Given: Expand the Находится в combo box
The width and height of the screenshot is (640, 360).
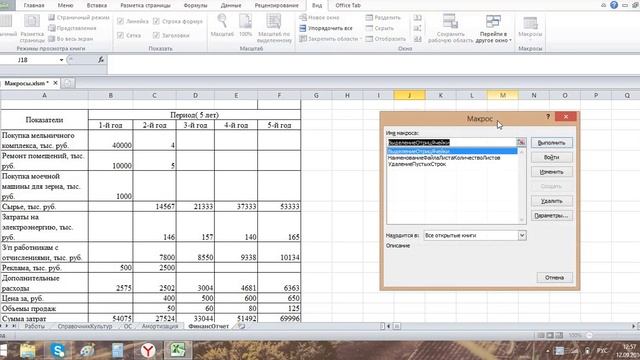Looking at the screenshot, I should pyautogui.click(x=522, y=236).
